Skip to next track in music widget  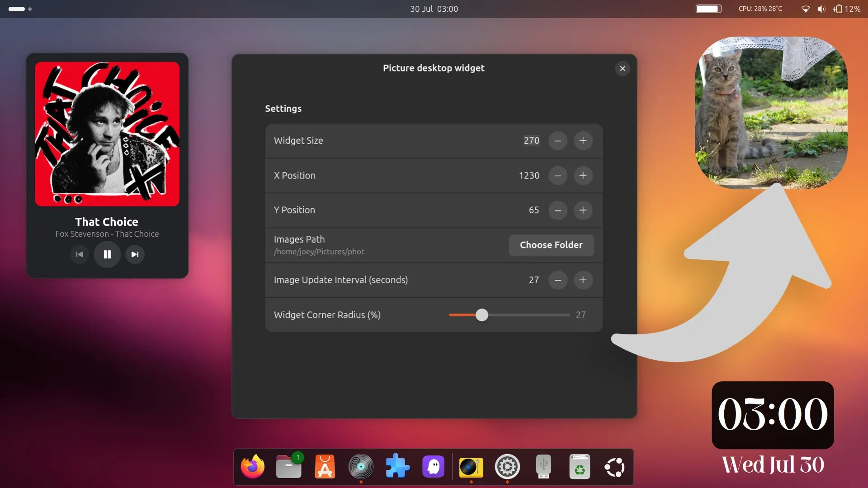pos(135,254)
